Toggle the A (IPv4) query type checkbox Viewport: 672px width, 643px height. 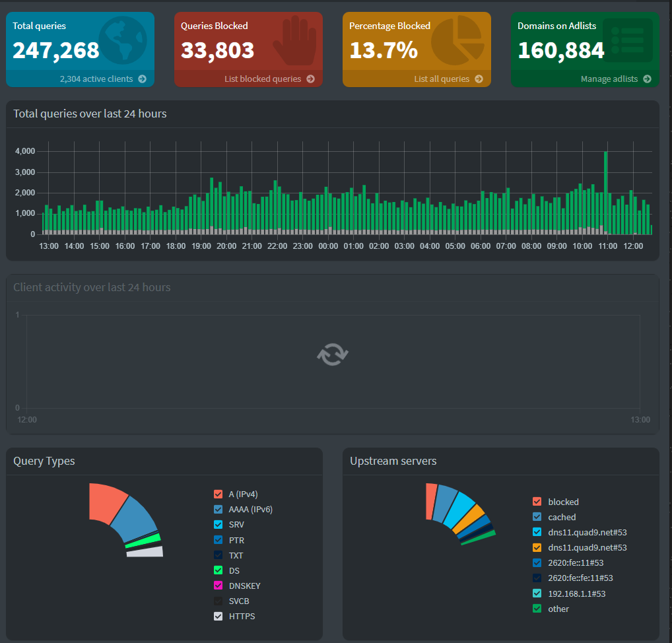(x=218, y=494)
